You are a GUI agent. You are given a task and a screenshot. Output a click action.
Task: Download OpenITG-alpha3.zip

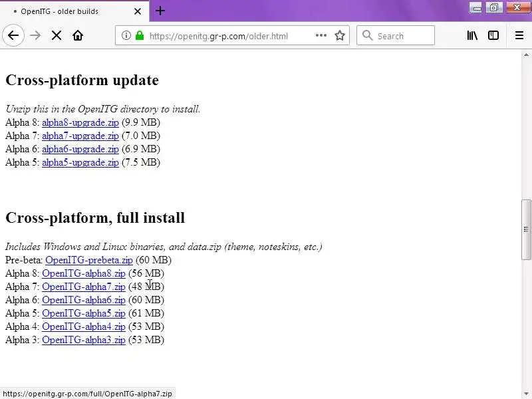tap(84, 340)
